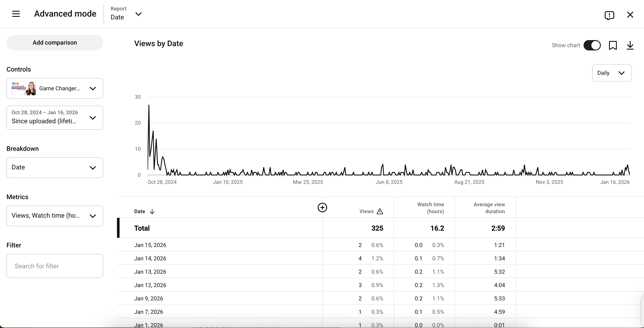644x328 pixels.
Task: Click the Search for filter field
Action: coord(55,266)
